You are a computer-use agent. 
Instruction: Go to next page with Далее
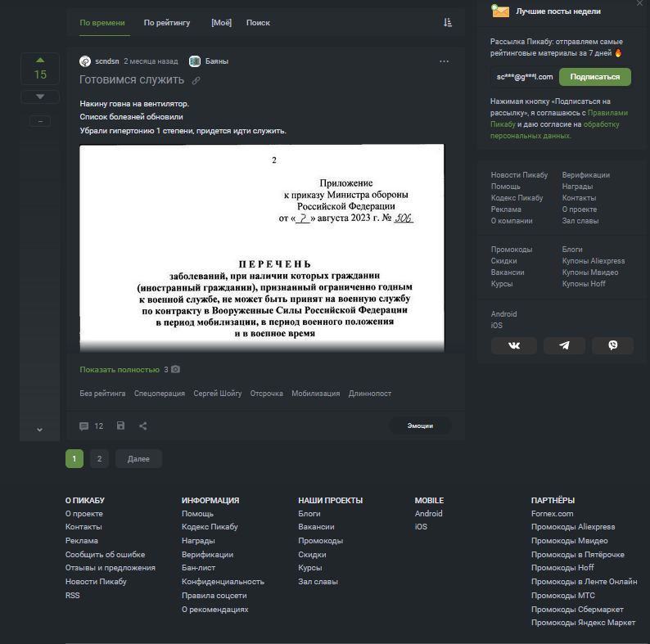click(x=138, y=459)
